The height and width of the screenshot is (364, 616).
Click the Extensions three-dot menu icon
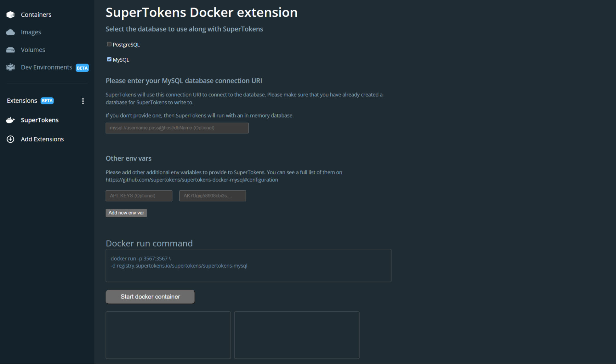pos(83,101)
